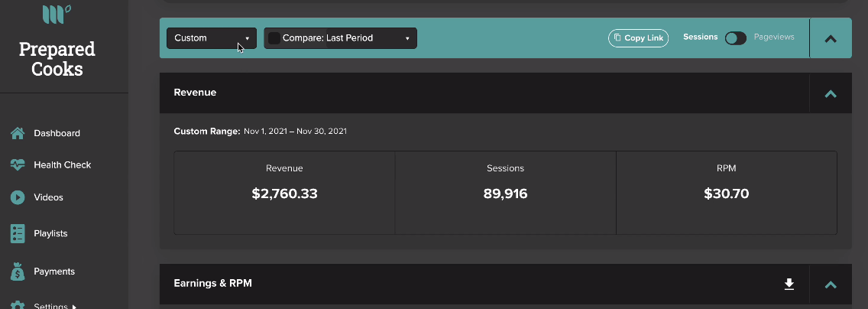Download Earnings & RPM data
Screen dimensions: 868x309
coord(789,284)
